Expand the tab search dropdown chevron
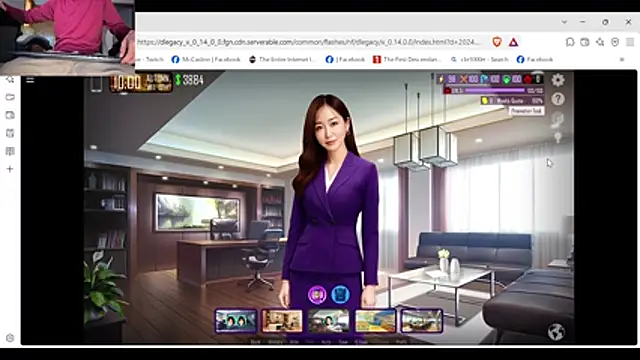The width and height of the screenshot is (640, 360). pos(564,22)
